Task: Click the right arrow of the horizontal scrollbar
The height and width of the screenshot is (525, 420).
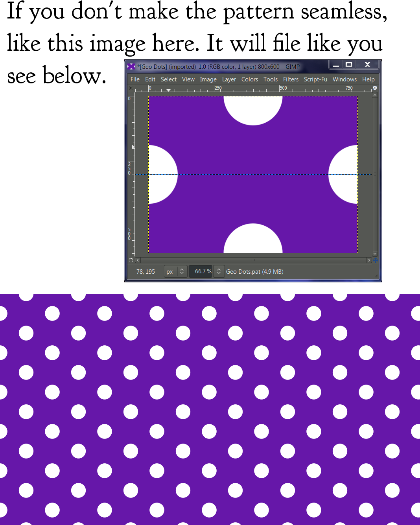Action: [369, 260]
